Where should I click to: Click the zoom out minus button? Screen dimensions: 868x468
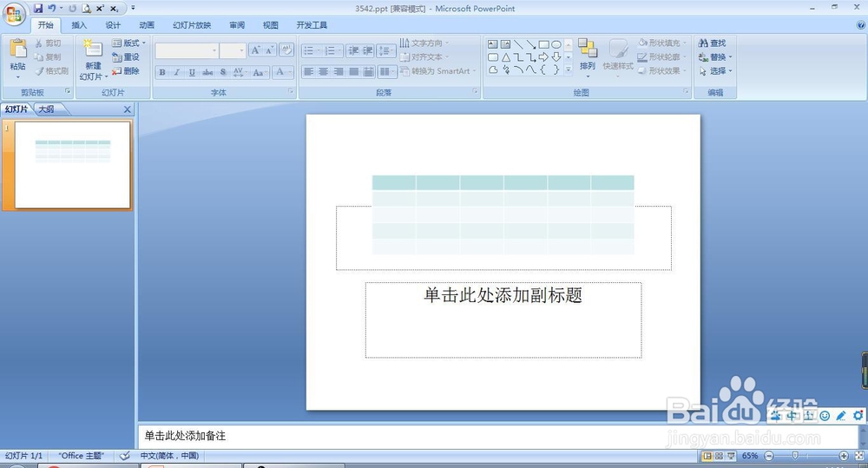[x=769, y=456]
